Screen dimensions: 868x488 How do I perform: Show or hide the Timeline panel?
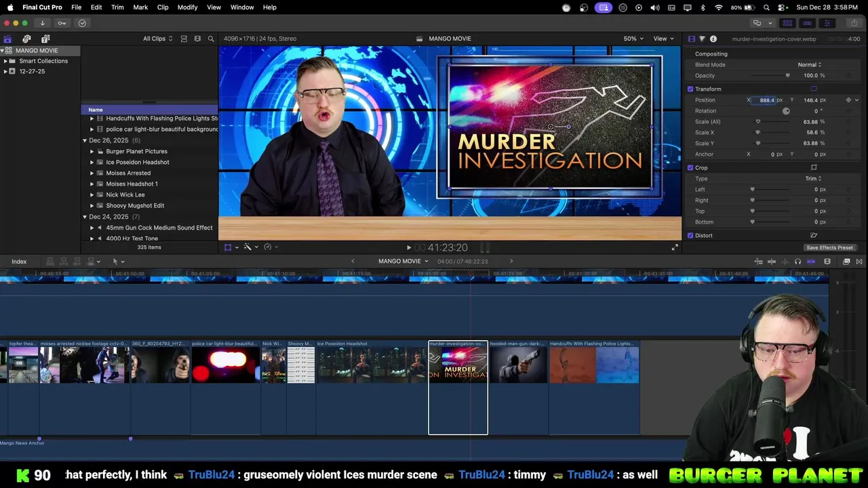click(807, 23)
